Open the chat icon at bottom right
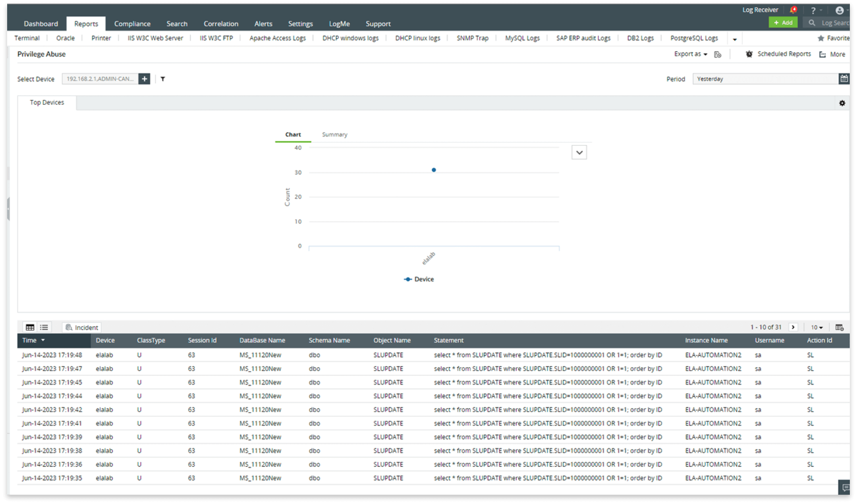 pos(845,487)
